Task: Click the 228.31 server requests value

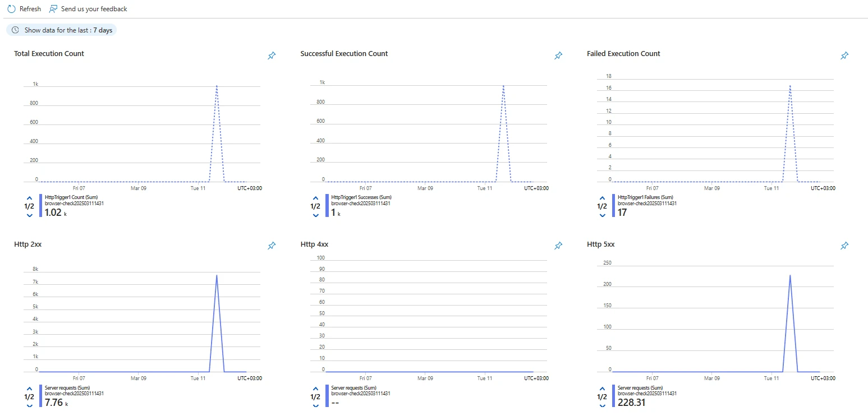Action: [x=632, y=403]
